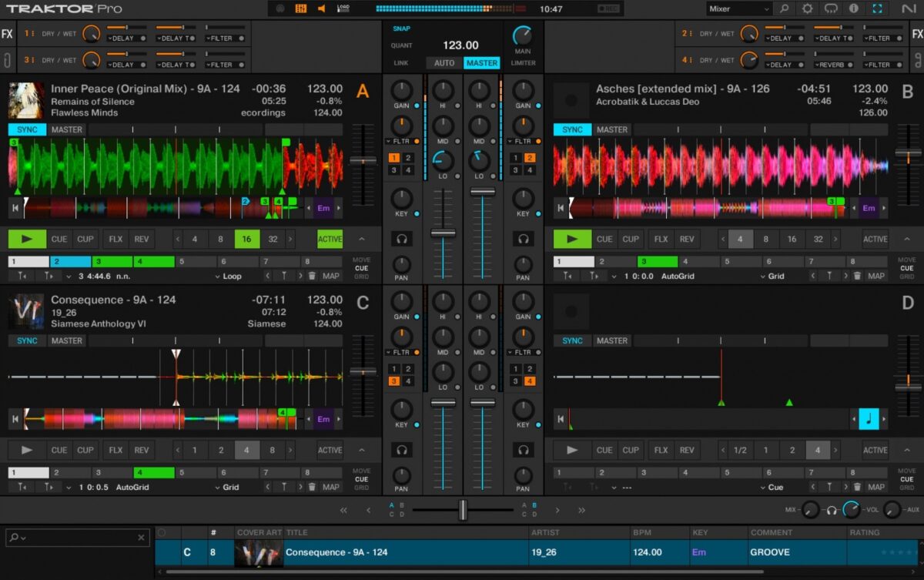Select hotcue 4 on Deck C
The width and height of the screenshot is (924, 580).
tap(153, 473)
